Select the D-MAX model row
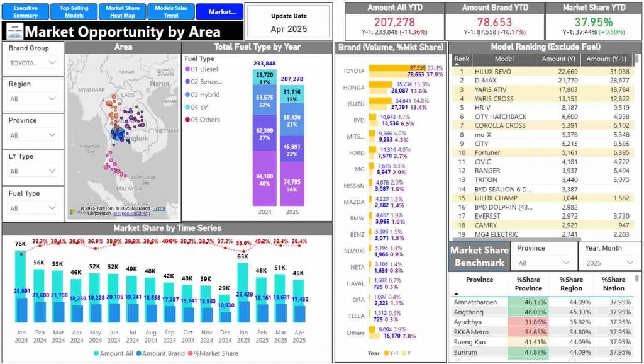 coord(542,81)
